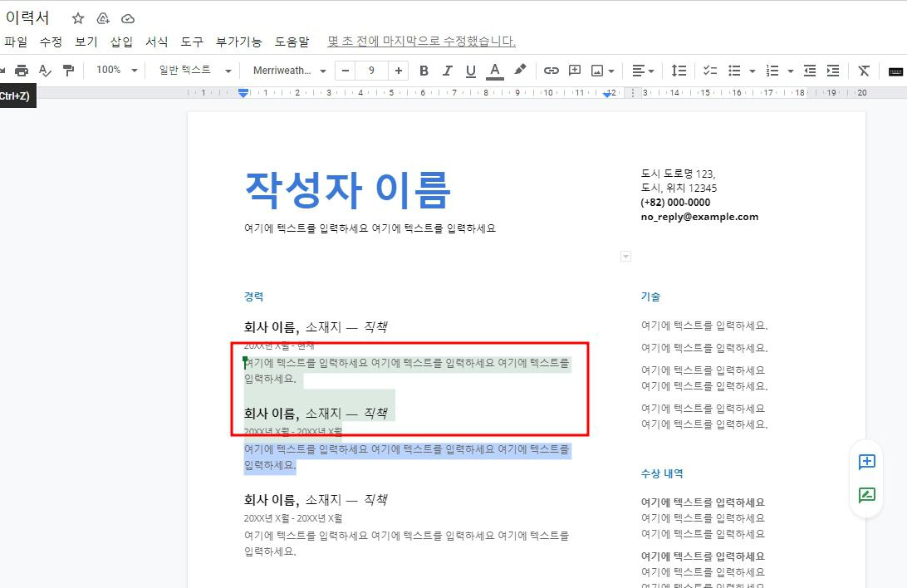907x588 pixels.
Task: Click the no_reply@example.com text
Action: 700,216
